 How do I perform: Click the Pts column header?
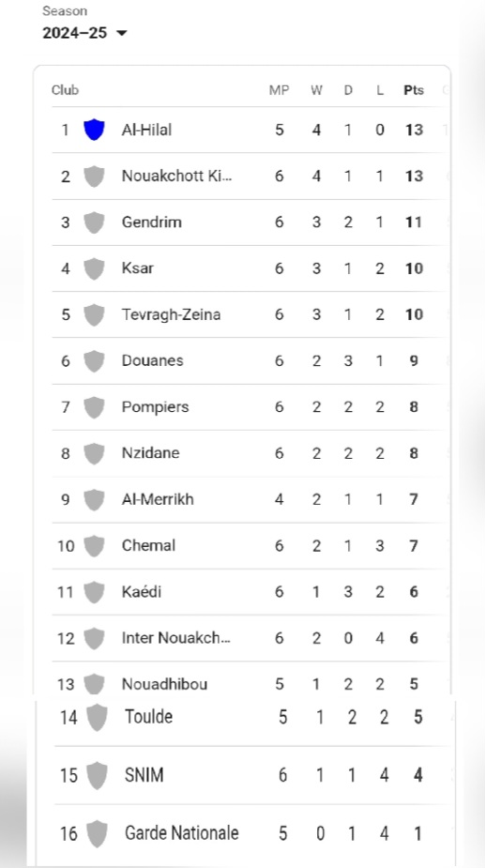coord(414,90)
